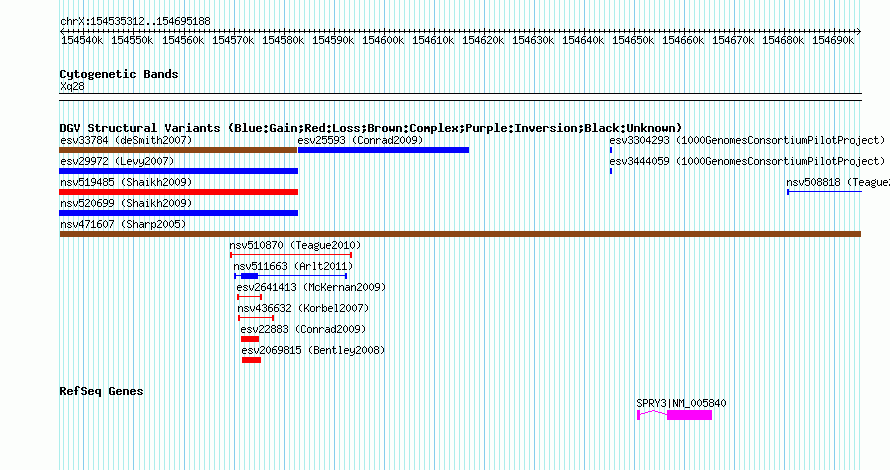Click the 154650k ruler tick label
This screenshot has width=890, height=470.
click(x=633, y=40)
